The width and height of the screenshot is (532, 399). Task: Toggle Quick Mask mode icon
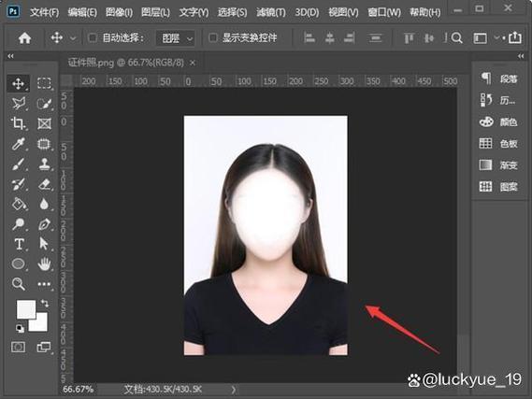18,347
